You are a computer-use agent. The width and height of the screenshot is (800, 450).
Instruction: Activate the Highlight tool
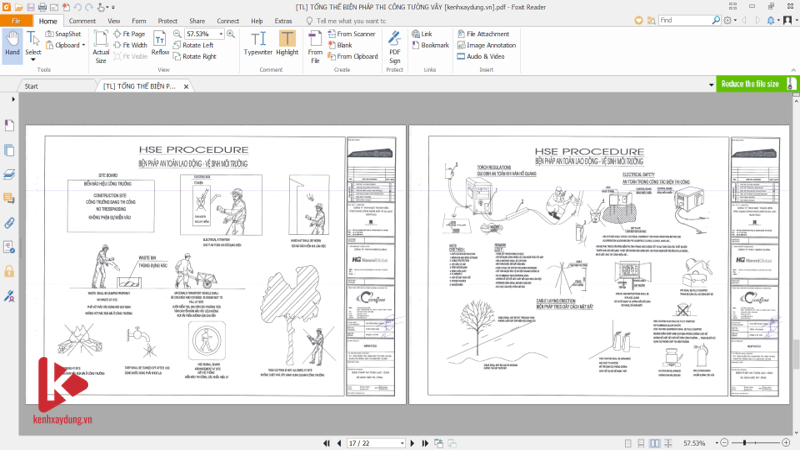click(287, 43)
